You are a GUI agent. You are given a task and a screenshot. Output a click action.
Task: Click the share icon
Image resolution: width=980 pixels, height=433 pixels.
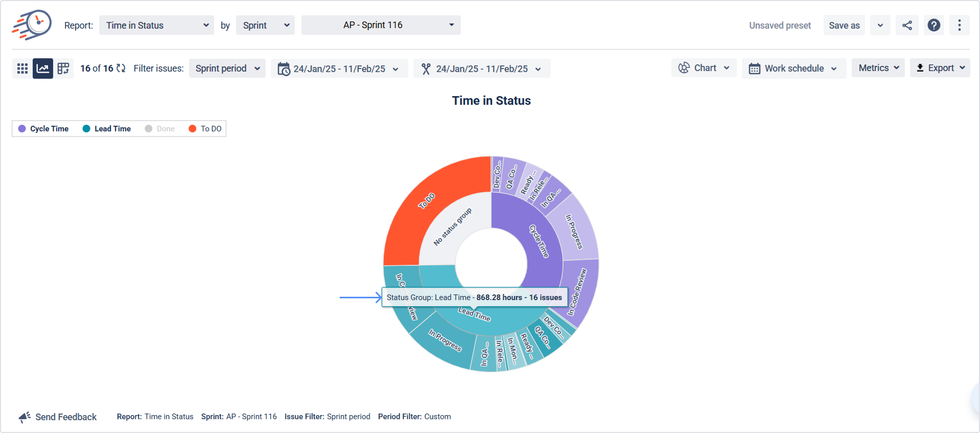coord(907,26)
